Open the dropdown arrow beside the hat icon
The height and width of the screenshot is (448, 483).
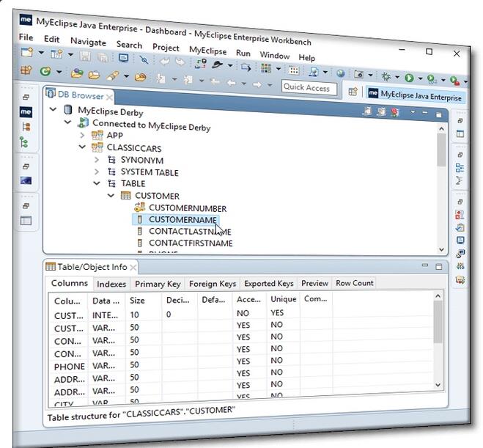tap(230, 66)
